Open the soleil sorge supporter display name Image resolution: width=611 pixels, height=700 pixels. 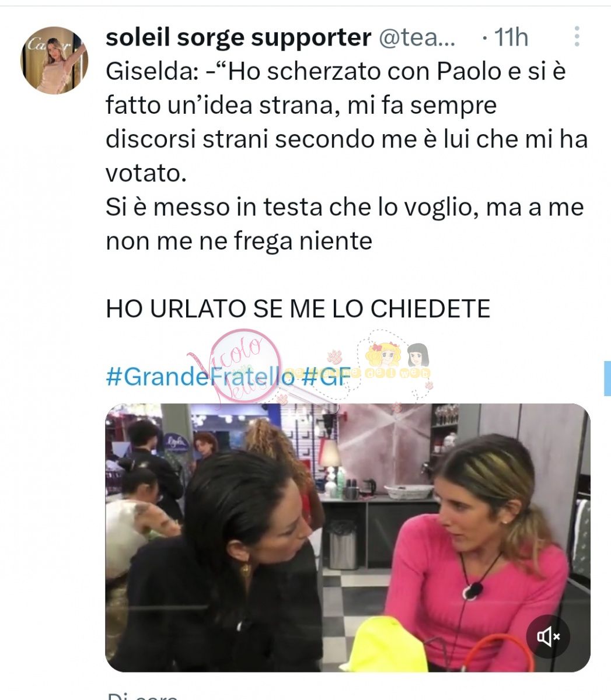pyautogui.click(x=238, y=37)
